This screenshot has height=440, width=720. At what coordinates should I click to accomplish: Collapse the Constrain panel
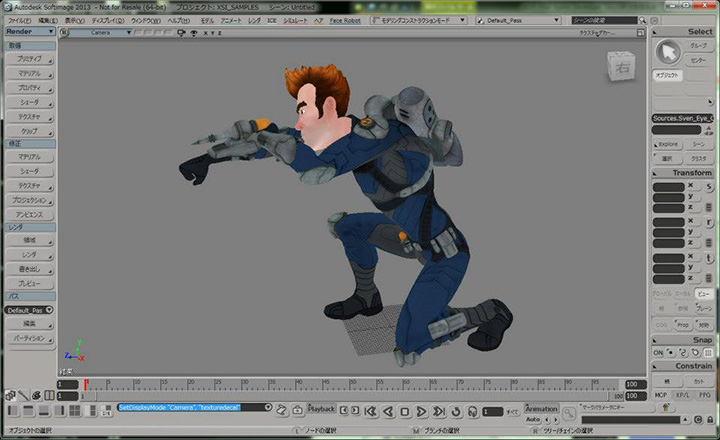click(655, 367)
